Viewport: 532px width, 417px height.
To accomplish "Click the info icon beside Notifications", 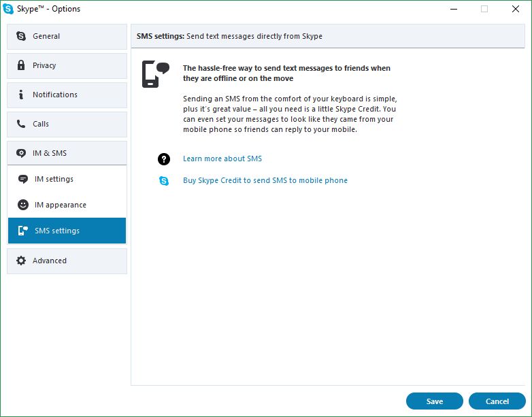I will 21,95.
